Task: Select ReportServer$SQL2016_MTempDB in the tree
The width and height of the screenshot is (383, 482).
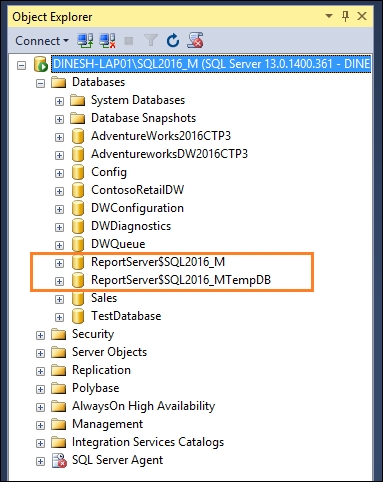Action: point(181,280)
